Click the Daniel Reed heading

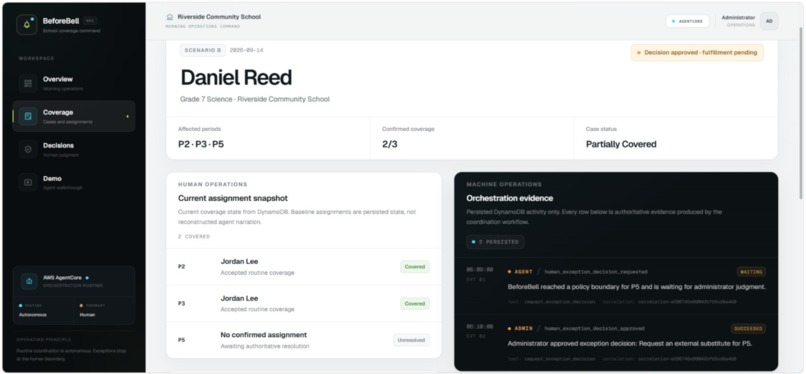[x=236, y=78]
